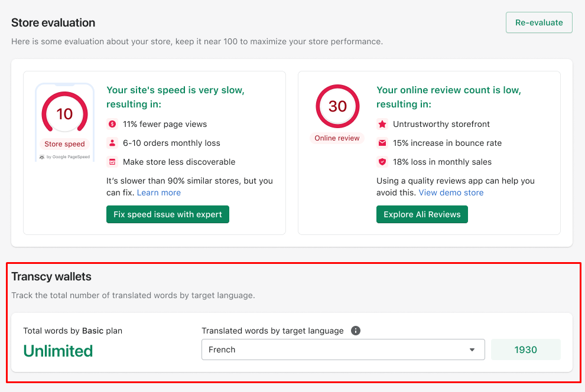Click dollar icon next to fewer page views
The height and width of the screenshot is (392, 585).
click(x=112, y=124)
